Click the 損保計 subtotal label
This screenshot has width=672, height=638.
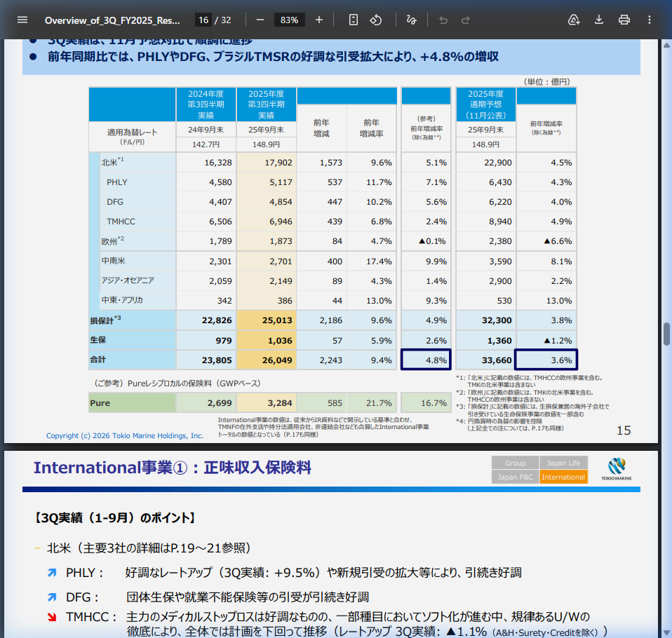(105, 320)
